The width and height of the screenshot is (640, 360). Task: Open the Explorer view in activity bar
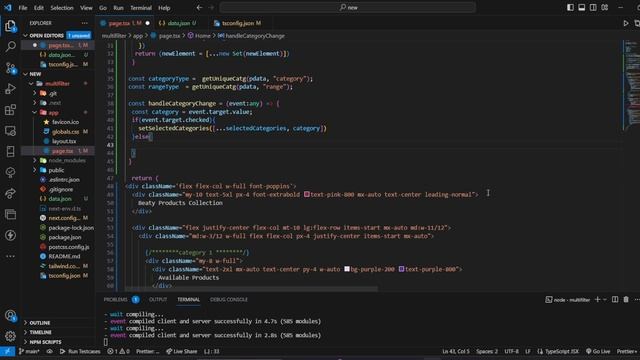point(10,26)
